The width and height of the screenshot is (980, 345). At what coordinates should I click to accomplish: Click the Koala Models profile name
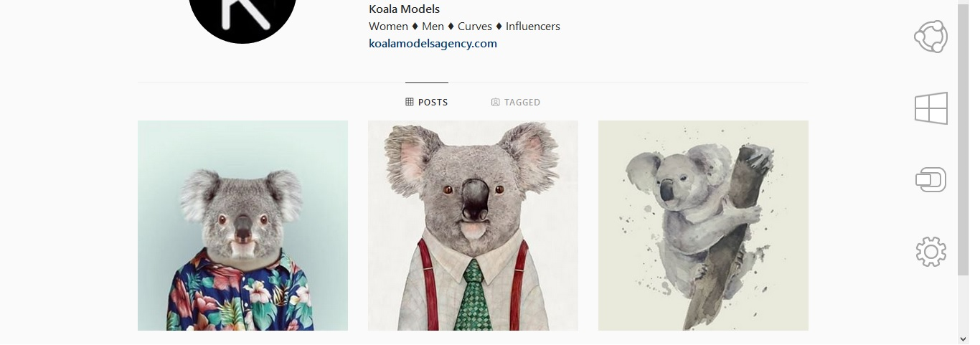click(x=404, y=9)
